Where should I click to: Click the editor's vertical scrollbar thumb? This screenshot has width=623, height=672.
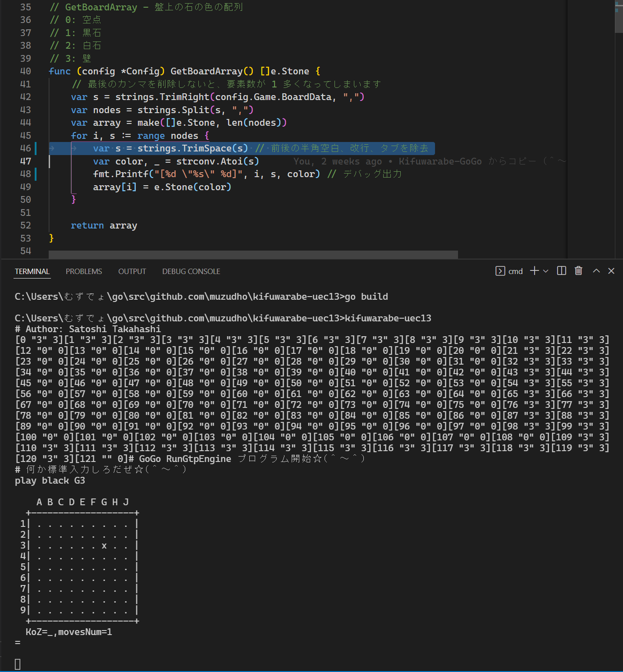point(618,18)
